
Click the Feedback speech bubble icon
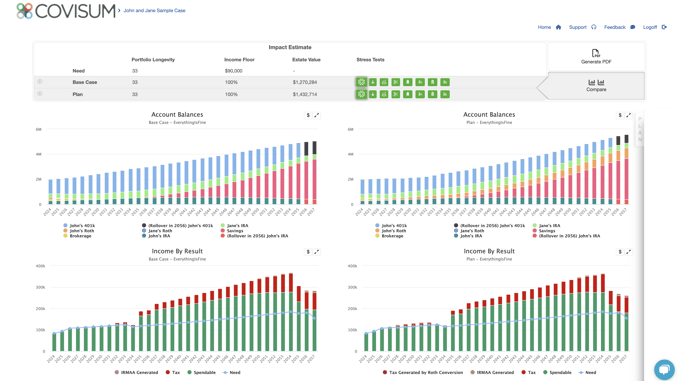(x=633, y=27)
